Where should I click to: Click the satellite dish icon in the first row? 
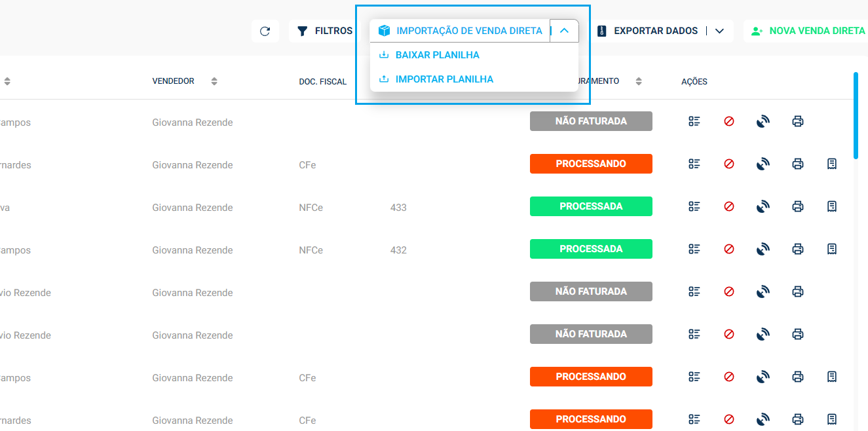click(x=763, y=122)
